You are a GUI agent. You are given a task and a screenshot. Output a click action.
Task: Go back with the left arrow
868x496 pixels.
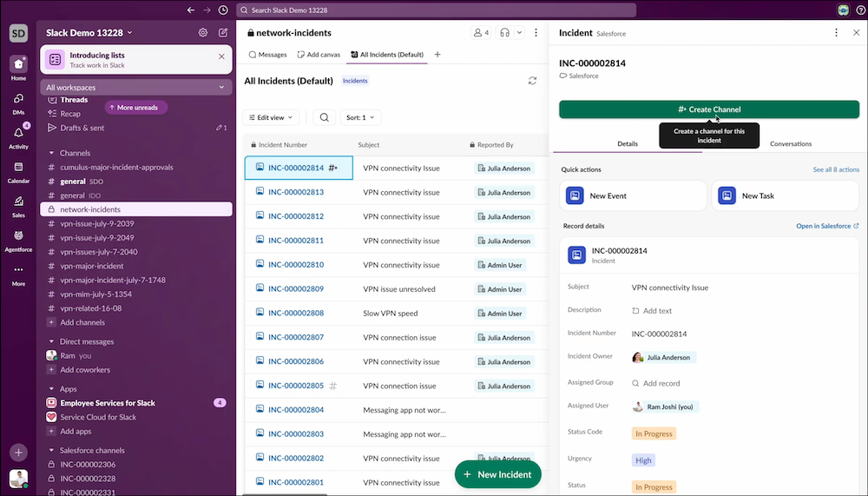190,10
